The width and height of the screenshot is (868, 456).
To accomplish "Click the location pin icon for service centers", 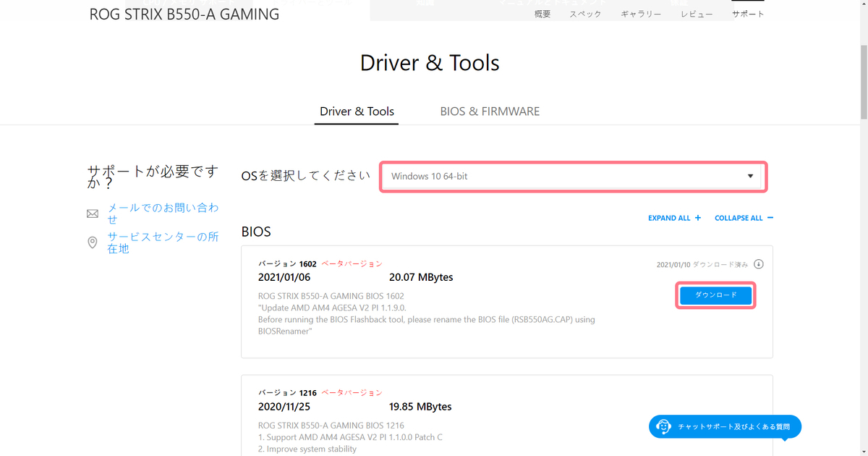I will click(x=93, y=242).
